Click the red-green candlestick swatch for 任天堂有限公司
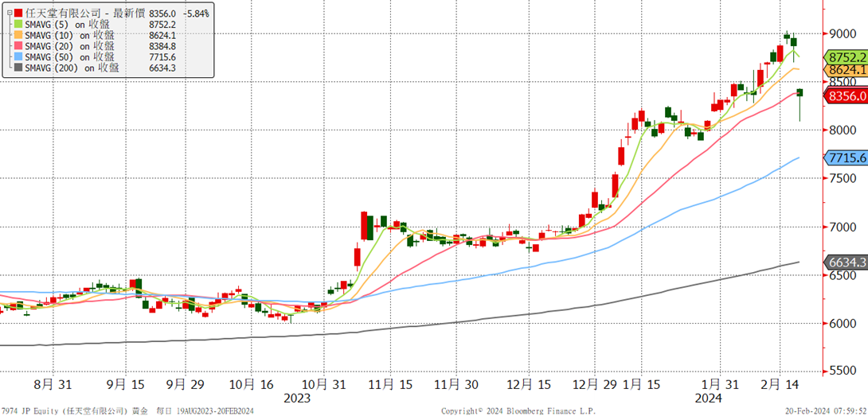 [x=18, y=14]
